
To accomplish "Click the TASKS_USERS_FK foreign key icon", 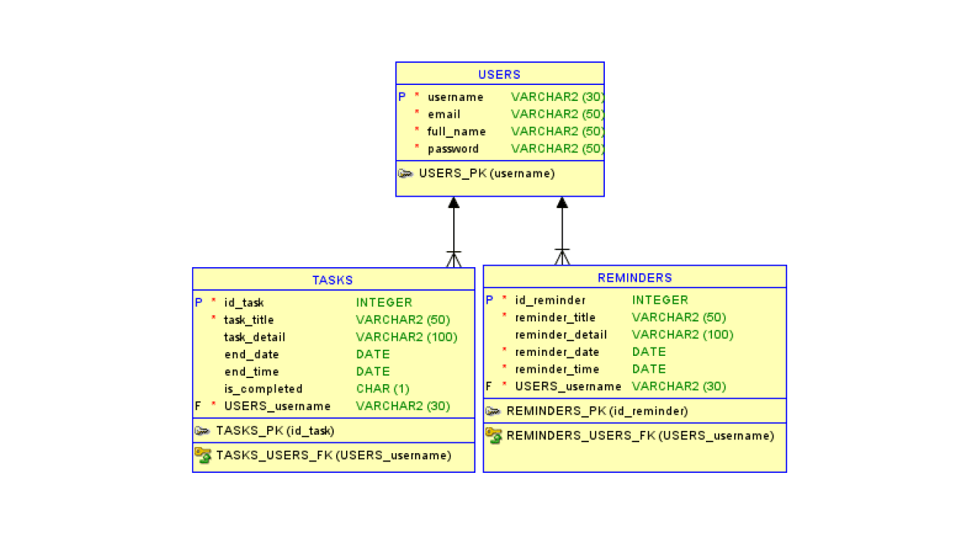I will coord(203,455).
